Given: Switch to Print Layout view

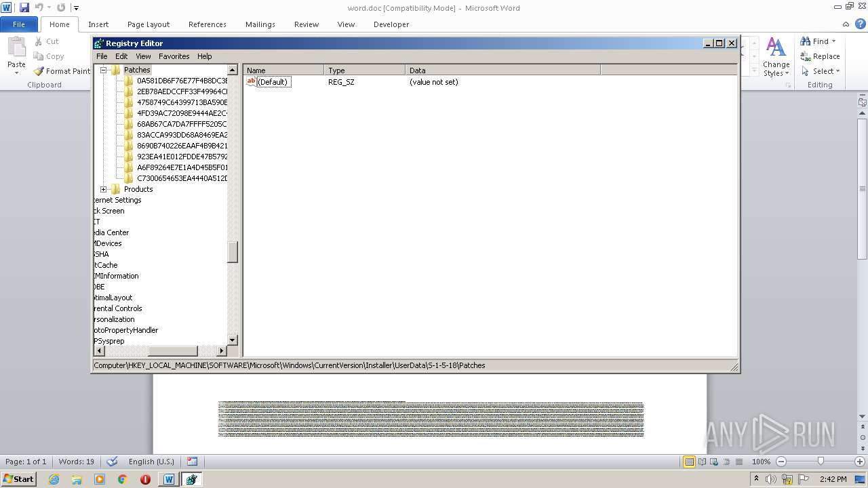Looking at the screenshot, I should point(689,462).
